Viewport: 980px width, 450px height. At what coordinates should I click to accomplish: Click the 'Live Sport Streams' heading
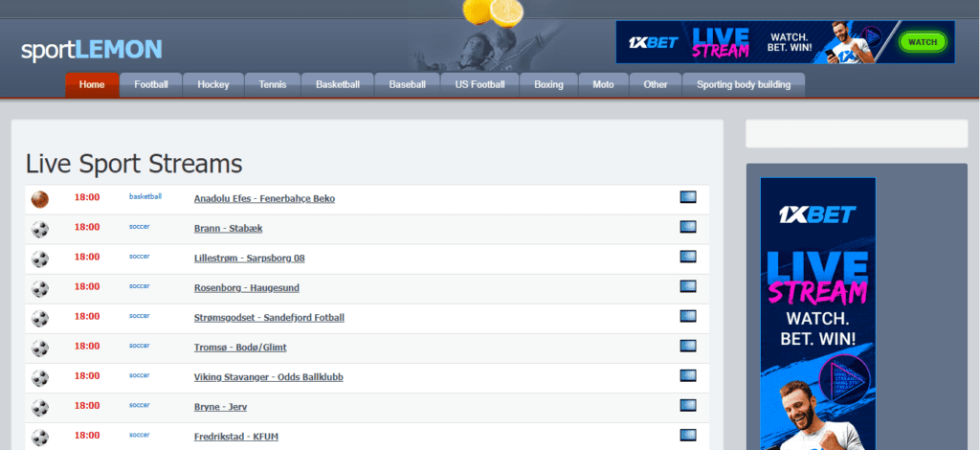134,164
